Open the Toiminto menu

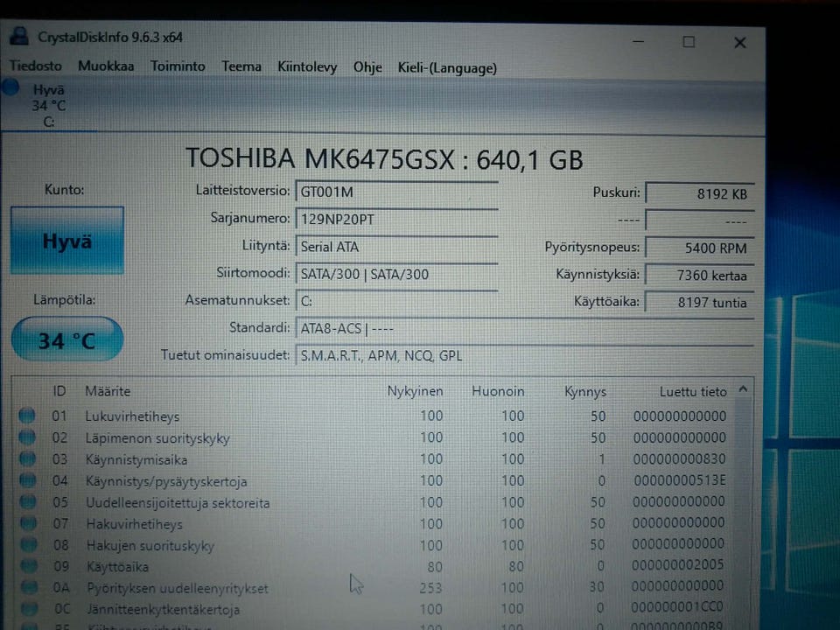[x=178, y=66]
